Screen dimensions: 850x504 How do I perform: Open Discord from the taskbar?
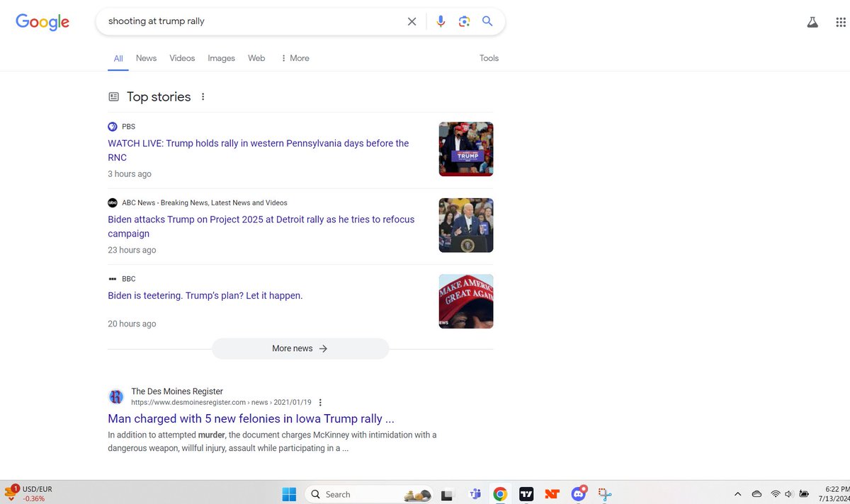(577, 493)
